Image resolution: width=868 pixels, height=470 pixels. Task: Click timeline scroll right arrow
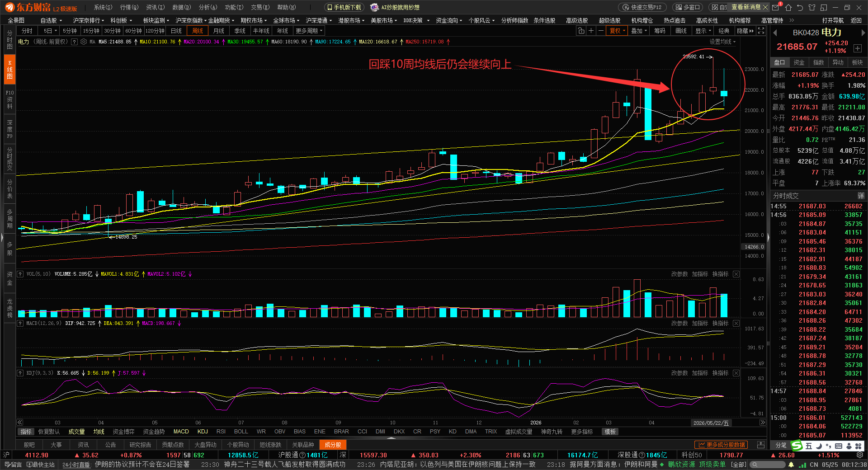(x=763, y=423)
